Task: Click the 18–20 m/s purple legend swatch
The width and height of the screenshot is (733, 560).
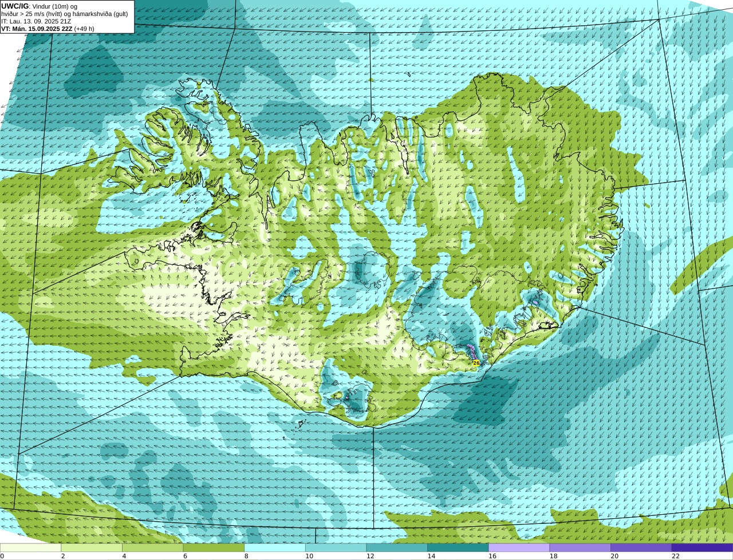Action: [x=580, y=547]
